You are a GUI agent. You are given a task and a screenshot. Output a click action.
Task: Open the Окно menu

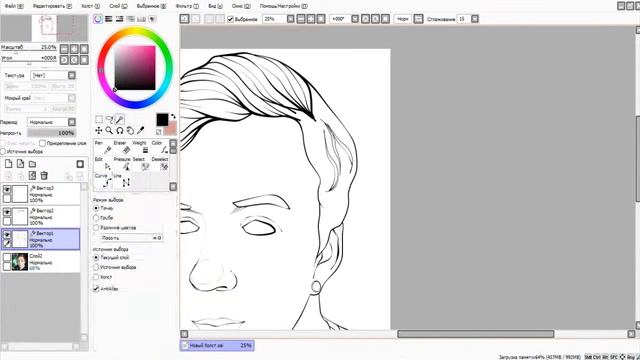(241, 6)
